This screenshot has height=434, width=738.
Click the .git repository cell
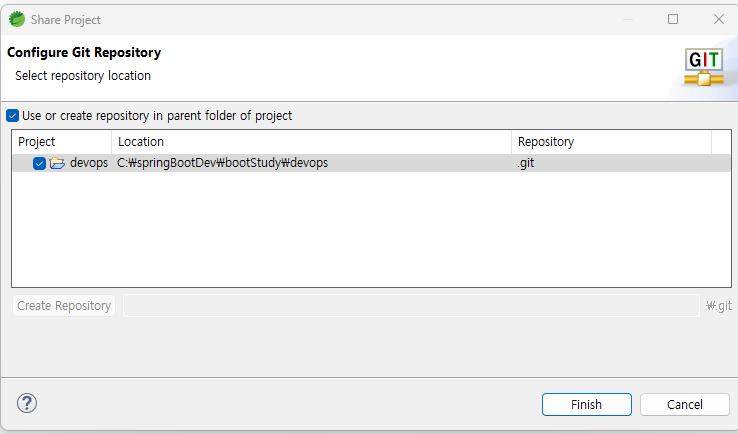pyautogui.click(x=526, y=163)
